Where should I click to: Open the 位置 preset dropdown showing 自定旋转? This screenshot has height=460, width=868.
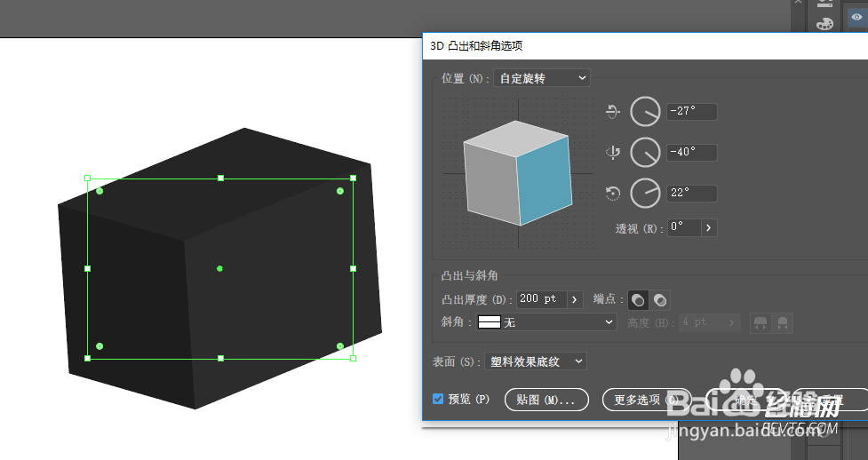[x=541, y=78]
